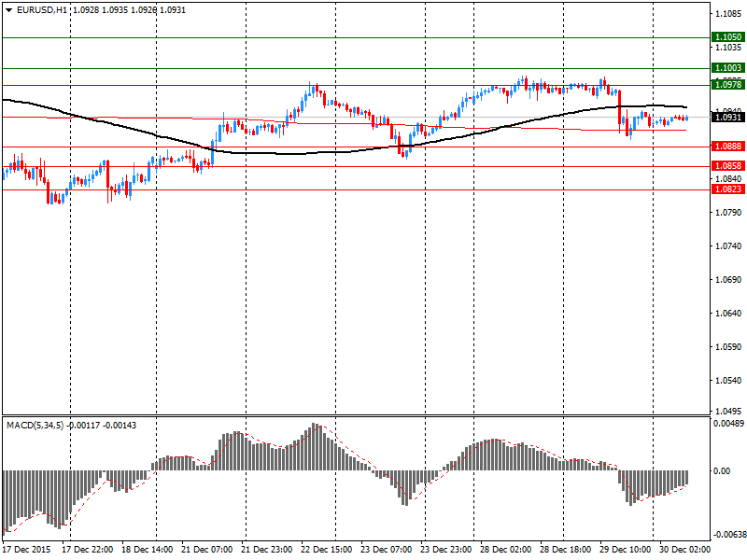The width and height of the screenshot is (747, 560).
Task: Click the 1.0640 price scale label
Action: (729, 314)
